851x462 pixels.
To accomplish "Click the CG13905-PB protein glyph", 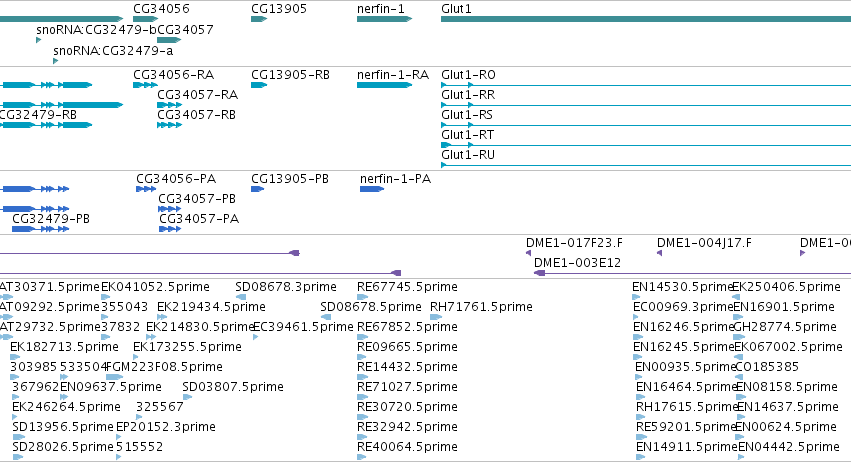I will pyautogui.click(x=257, y=189).
